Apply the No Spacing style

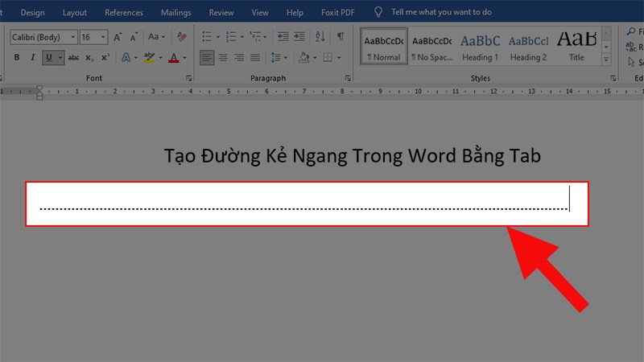tap(432, 47)
